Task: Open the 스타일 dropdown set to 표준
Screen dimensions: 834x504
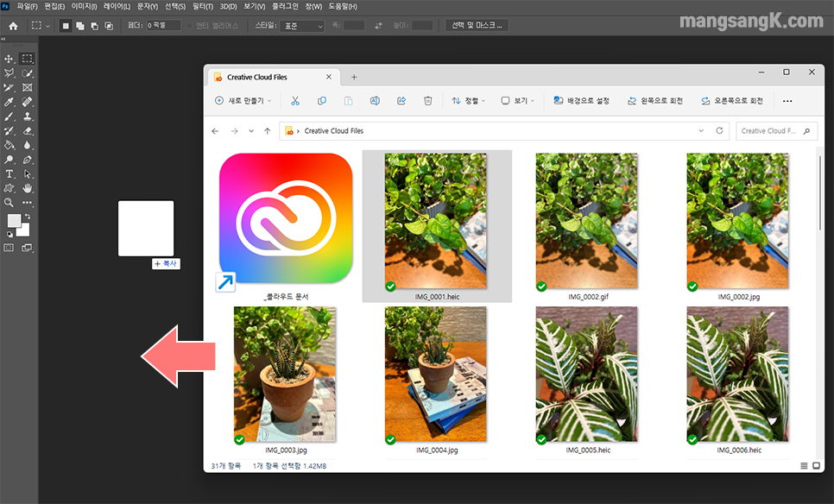Action: [x=302, y=26]
